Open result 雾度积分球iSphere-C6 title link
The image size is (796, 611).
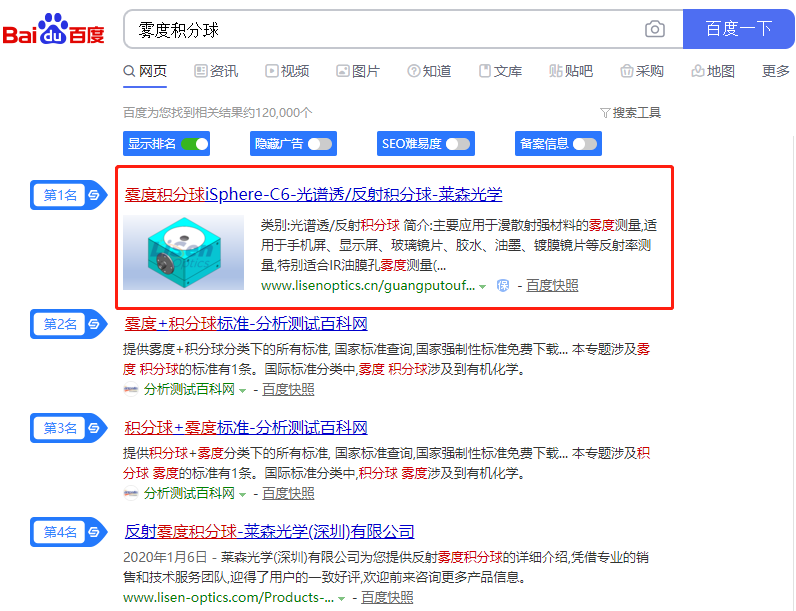point(313,194)
